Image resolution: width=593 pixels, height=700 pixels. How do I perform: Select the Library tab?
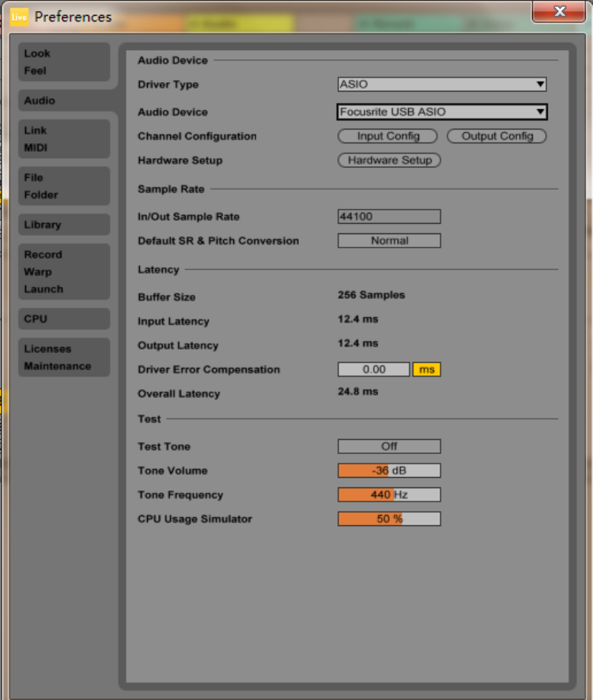[x=64, y=225]
